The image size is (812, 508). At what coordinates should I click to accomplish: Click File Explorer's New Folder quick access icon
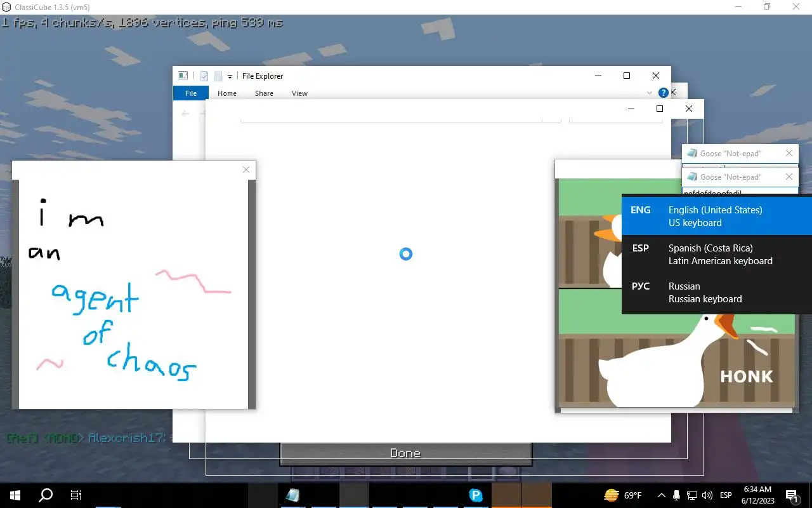218,76
